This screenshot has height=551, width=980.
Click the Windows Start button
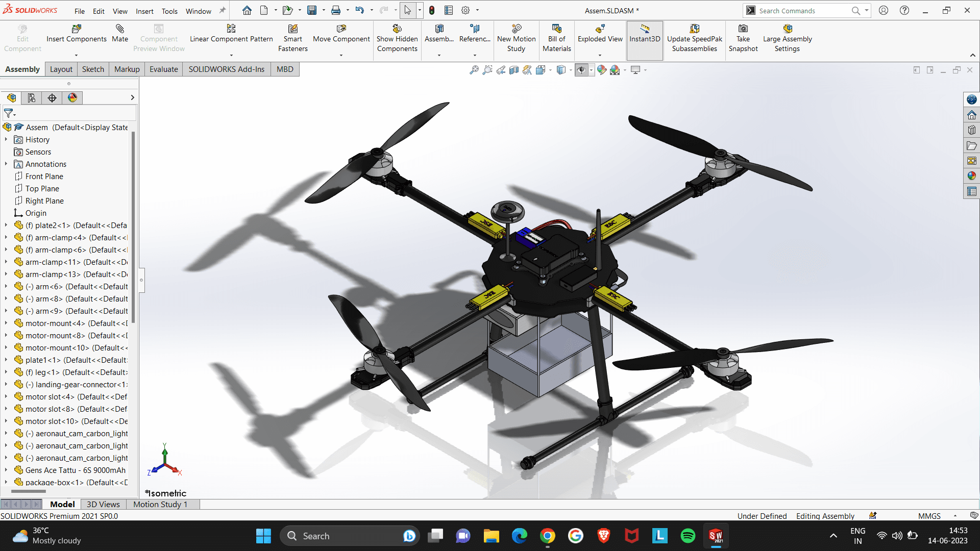263,536
